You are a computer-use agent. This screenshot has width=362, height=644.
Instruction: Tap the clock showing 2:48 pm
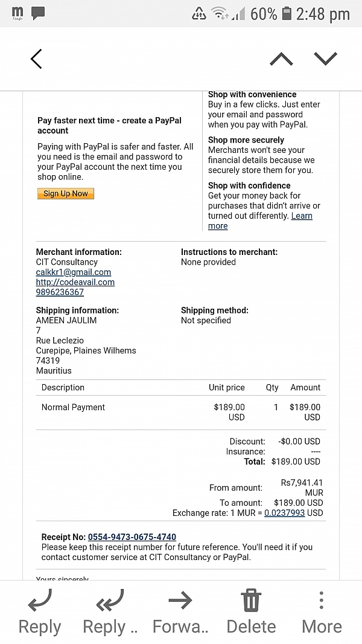[323, 14]
